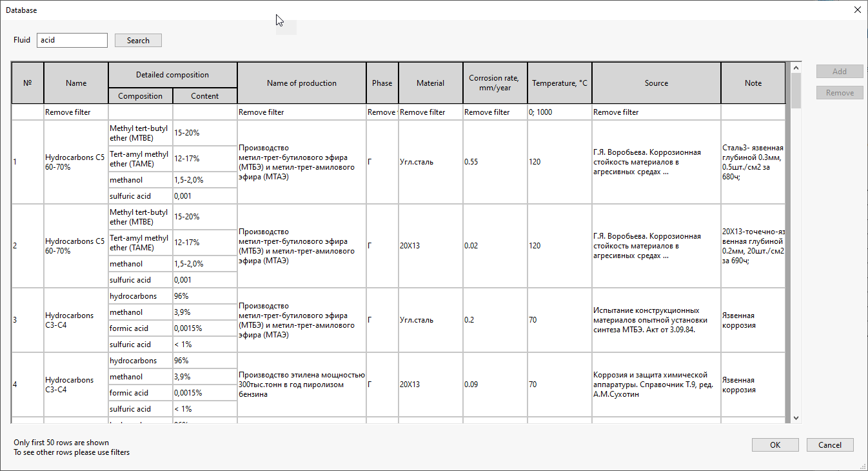Click the Note column header
This screenshot has width=868, height=471.
753,83
